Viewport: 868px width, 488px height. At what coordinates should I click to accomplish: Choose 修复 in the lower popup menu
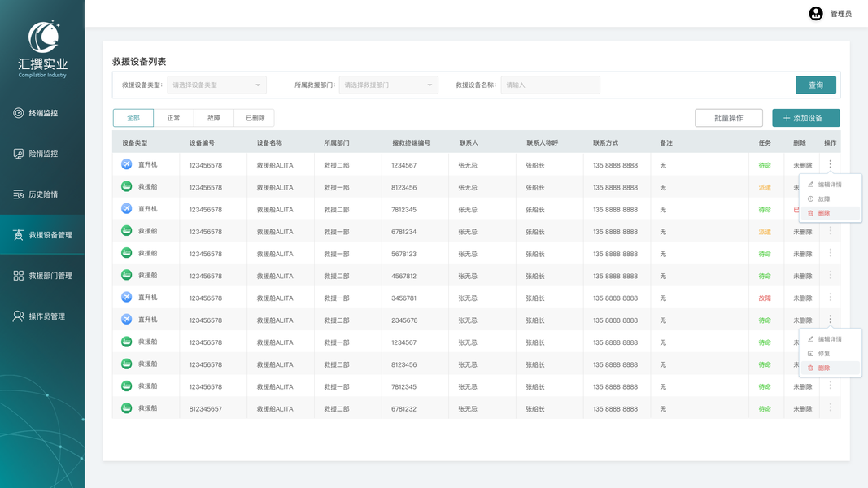(x=830, y=354)
